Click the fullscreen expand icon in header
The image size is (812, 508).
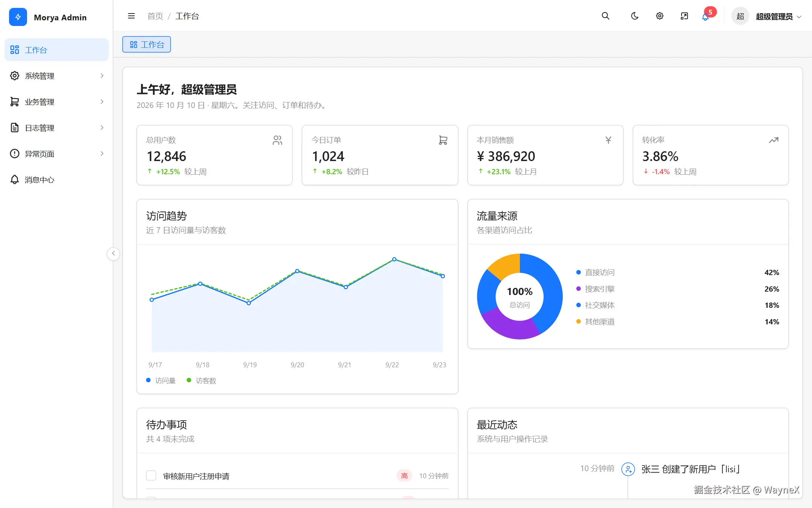684,16
